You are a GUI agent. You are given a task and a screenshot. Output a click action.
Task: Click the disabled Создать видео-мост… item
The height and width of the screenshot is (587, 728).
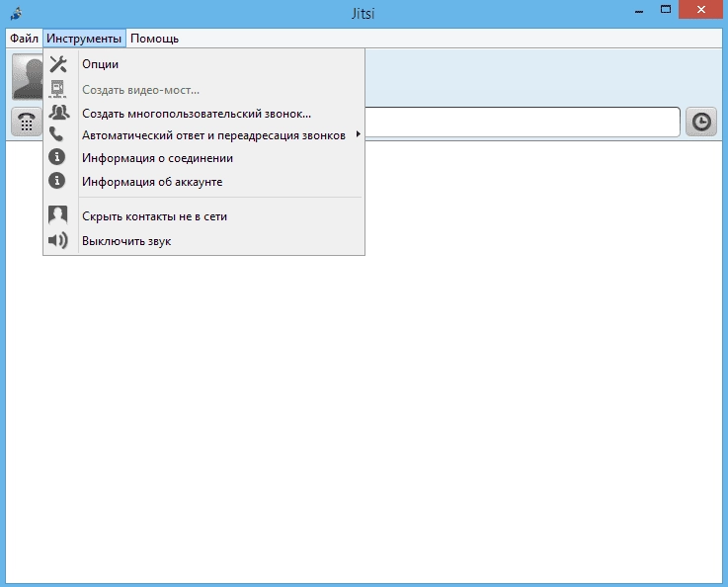point(203,90)
